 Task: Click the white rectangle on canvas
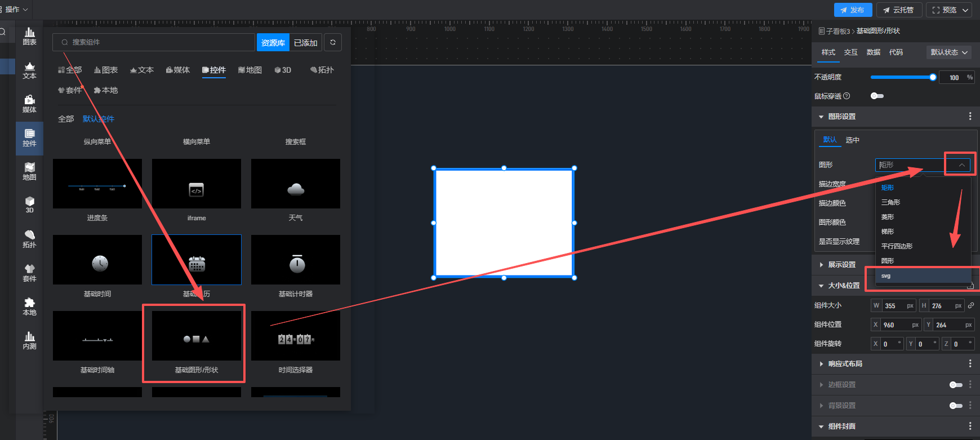click(x=504, y=223)
